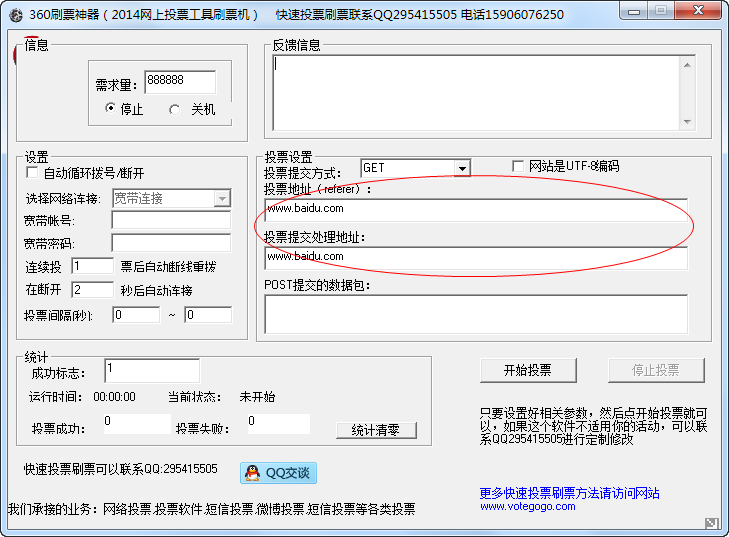Click the app icon in title bar
The width and height of the screenshot is (729, 537).
point(15,15)
